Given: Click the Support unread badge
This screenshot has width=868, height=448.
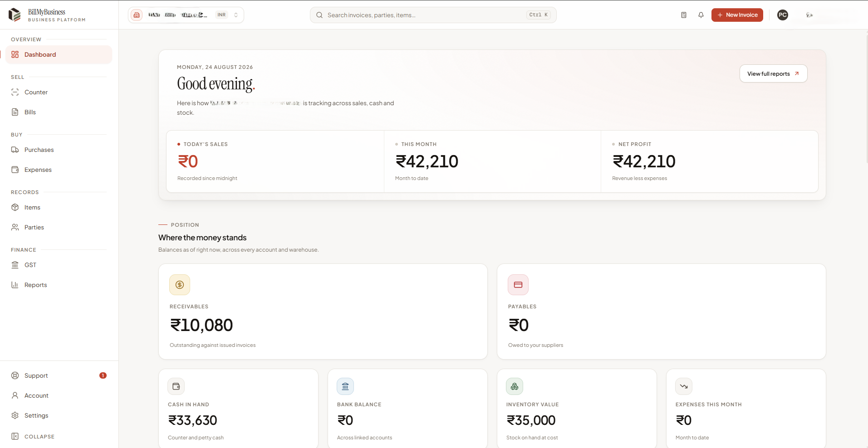Looking at the screenshot, I should pos(103,375).
